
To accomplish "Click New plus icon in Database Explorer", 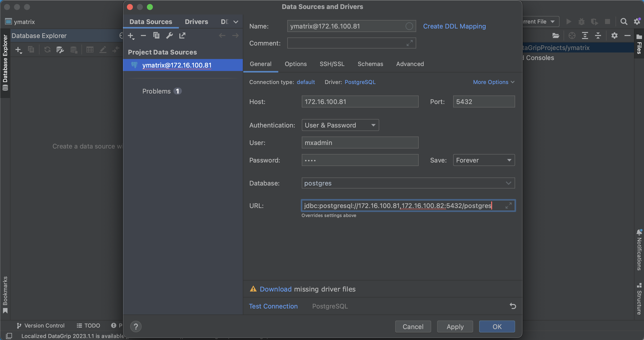I will pos(18,50).
